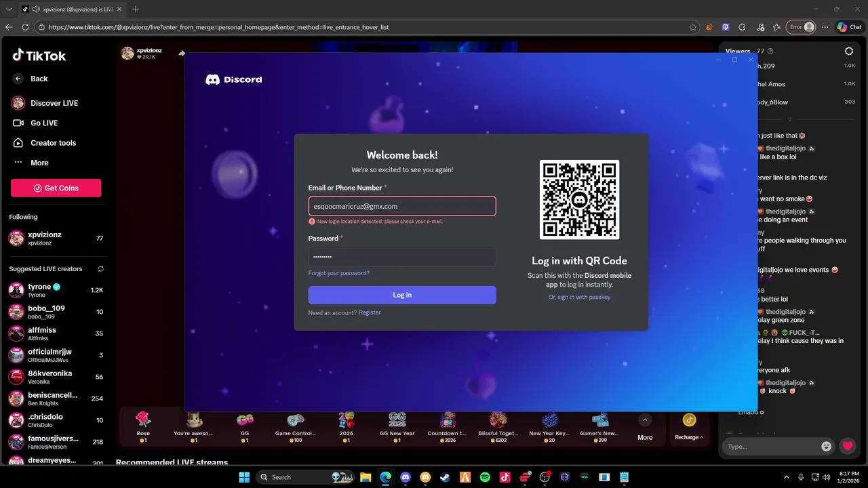Click the browser refresh button
Image resolution: width=868 pixels, height=488 pixels.
25,27
